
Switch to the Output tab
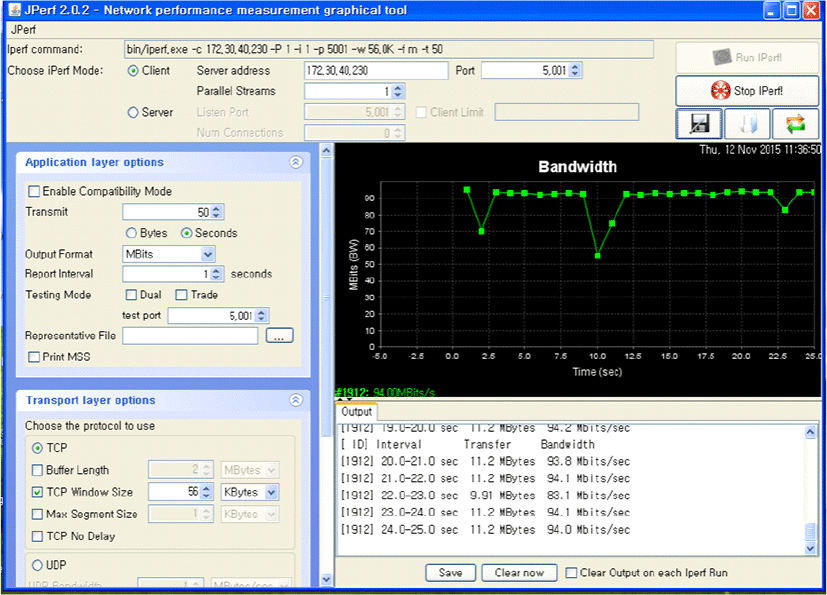[x=357, y=411]
